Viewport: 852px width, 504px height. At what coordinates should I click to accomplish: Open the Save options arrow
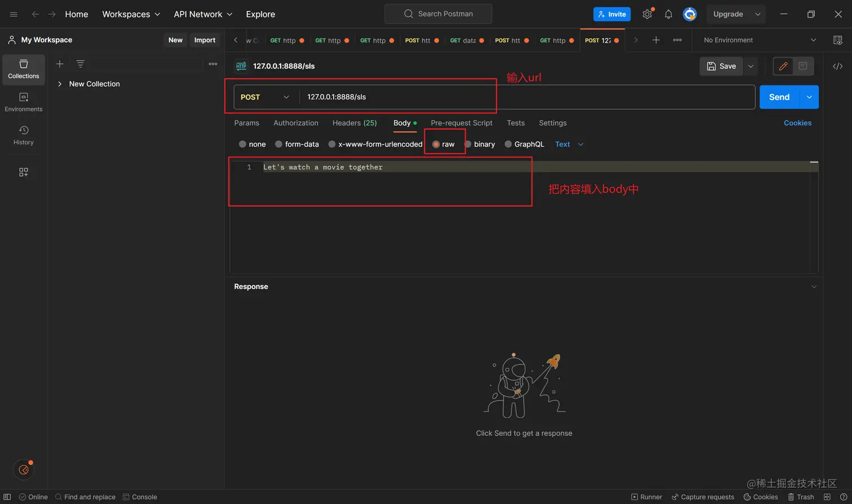(751, 66)
